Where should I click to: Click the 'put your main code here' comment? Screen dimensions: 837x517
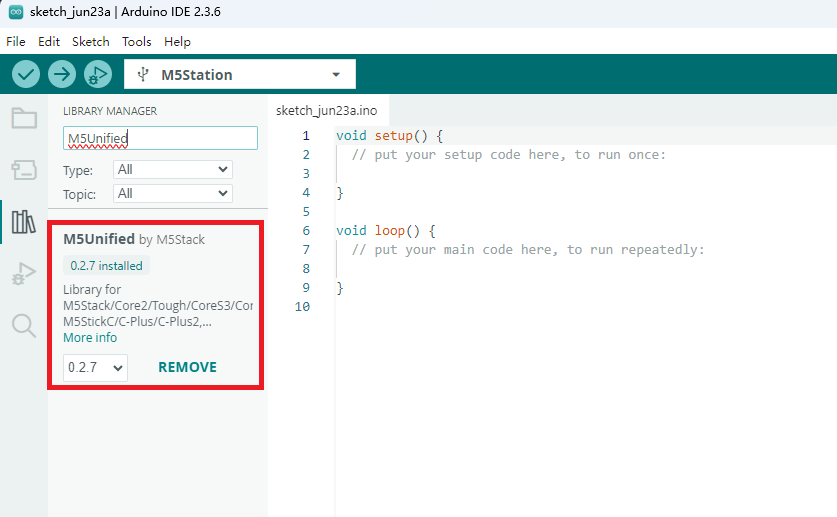528,250
